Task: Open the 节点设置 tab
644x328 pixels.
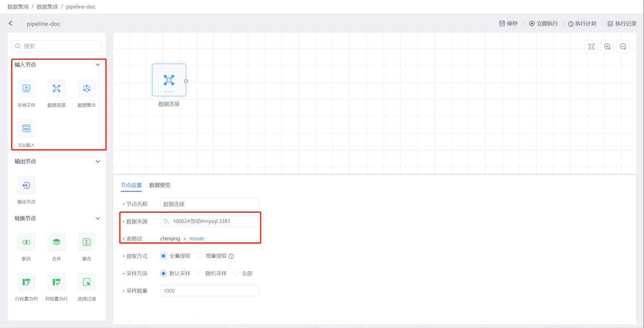Action: (131, 185)
